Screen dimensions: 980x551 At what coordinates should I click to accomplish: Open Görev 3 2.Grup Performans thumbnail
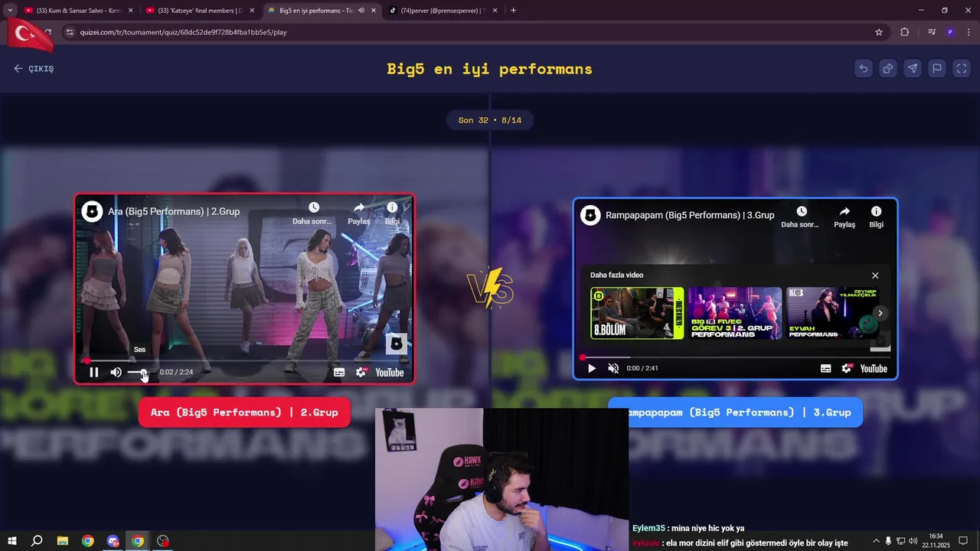(735, 313)
